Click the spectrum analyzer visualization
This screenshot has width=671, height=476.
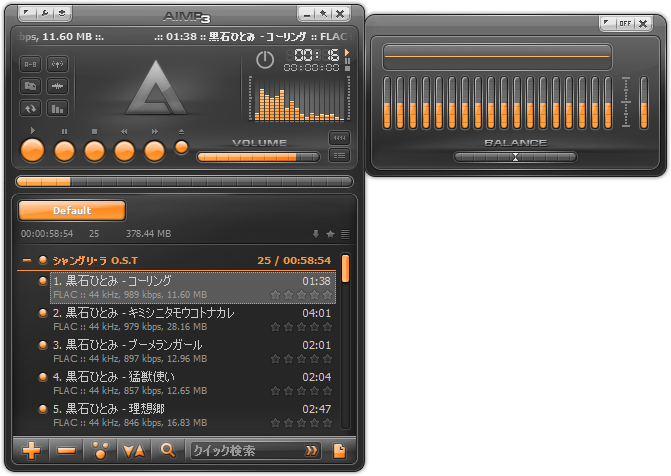click(x=299, y=99)
